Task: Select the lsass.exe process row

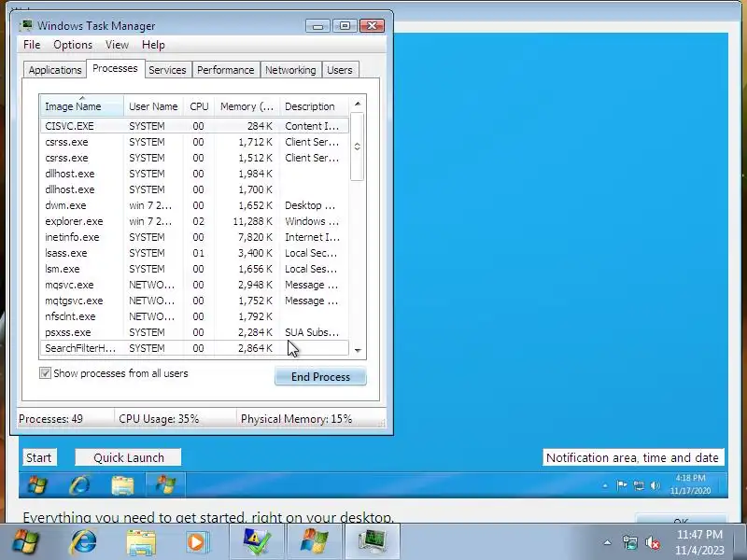Action: point(194,253)
